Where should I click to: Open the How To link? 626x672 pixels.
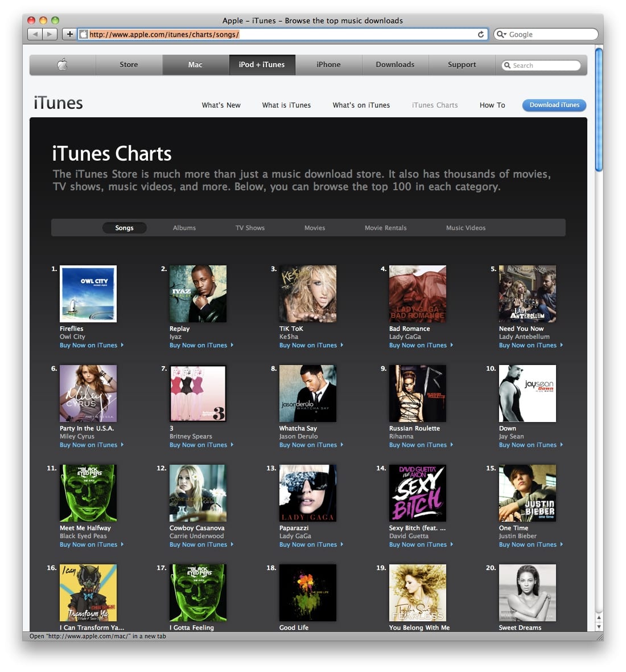[492, 105]
